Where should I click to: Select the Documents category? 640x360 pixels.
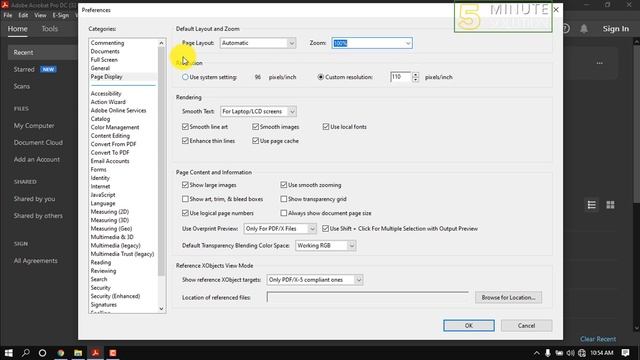point(105,51)
